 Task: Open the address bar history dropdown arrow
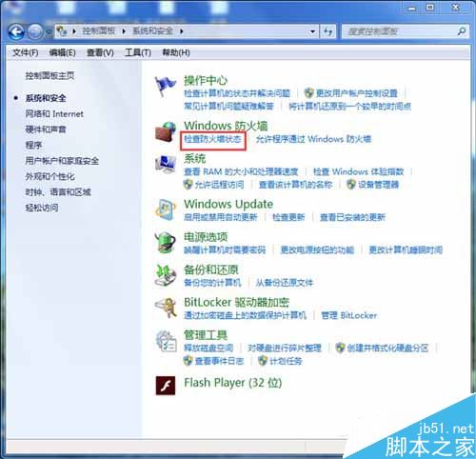pos(312,31)
